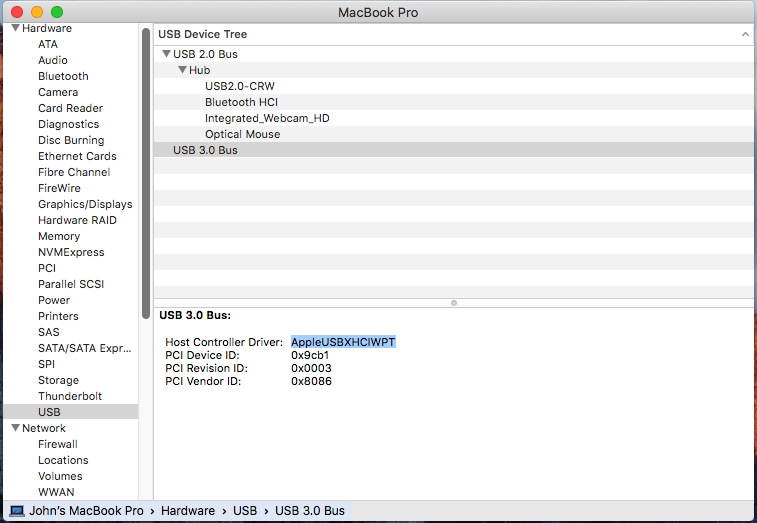Open Graphics/Displays information
The image size is (757, 523).
tap(85, 204)
